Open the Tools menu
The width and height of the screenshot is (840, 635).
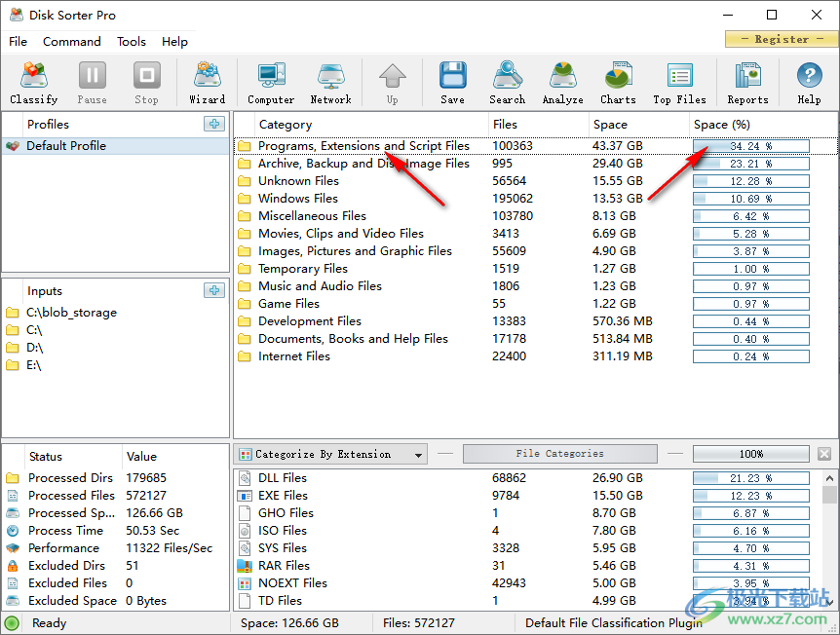132,41
